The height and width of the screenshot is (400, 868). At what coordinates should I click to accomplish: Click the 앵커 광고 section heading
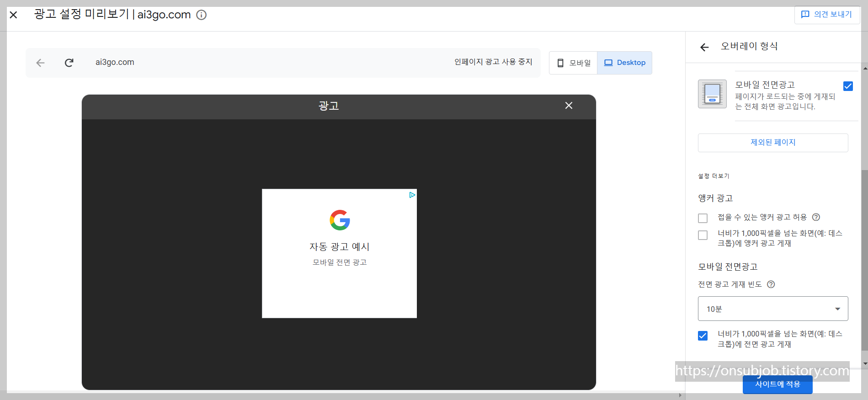[715, 198]
